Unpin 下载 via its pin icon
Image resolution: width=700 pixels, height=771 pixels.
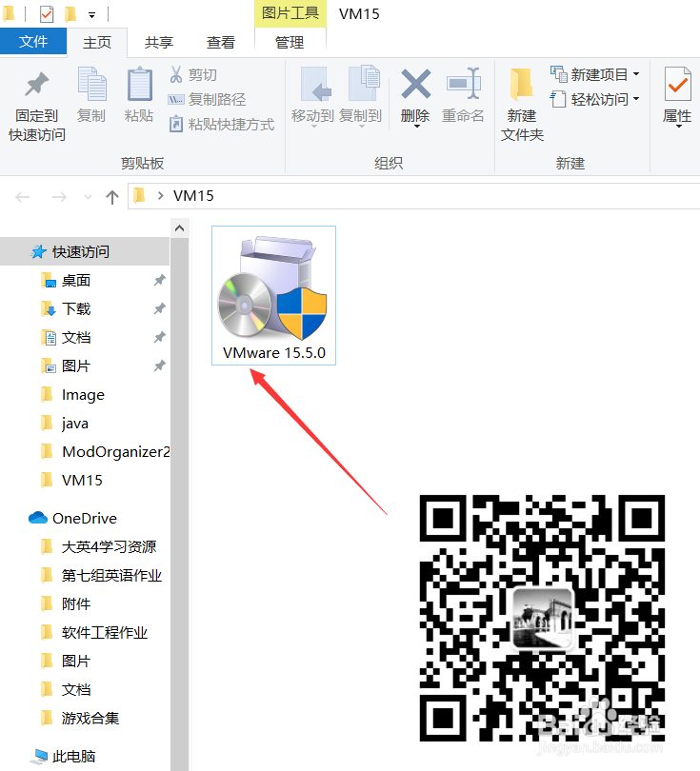pos(159,308)
